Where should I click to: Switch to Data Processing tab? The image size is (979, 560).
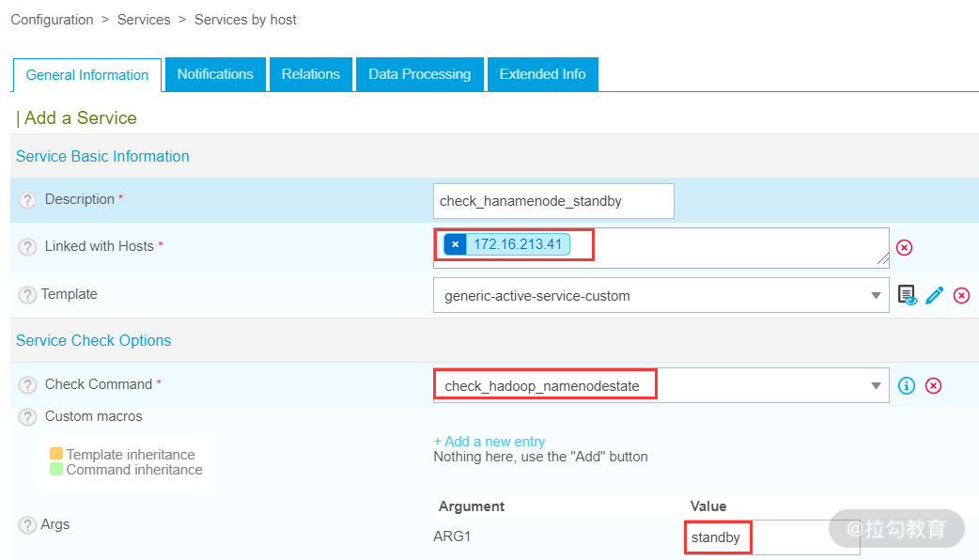(420, 74)
